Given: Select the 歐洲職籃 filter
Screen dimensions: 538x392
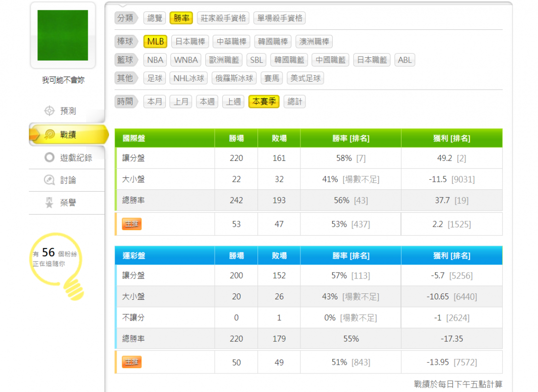Looking at the screenshot, I should 224,60.
